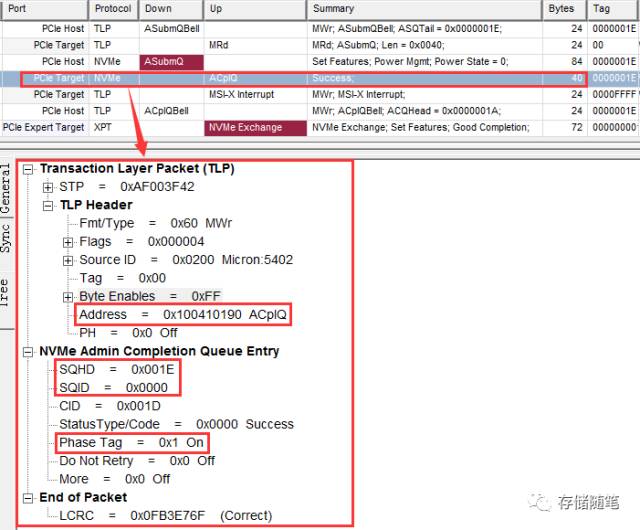Screen dimensions: 640x530
Task: Click the STP value 0xAF003F42
Action: [x=157, y=187]
